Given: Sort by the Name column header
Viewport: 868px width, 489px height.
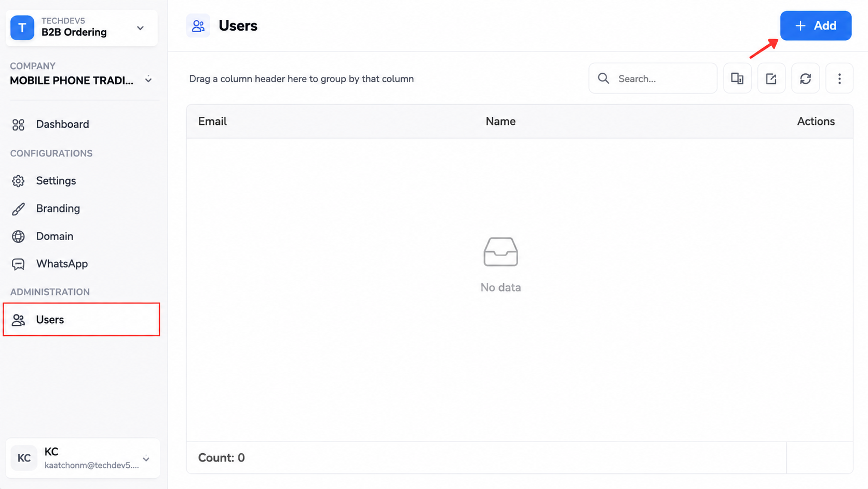Looking at the screenshot, I should 500,121.
